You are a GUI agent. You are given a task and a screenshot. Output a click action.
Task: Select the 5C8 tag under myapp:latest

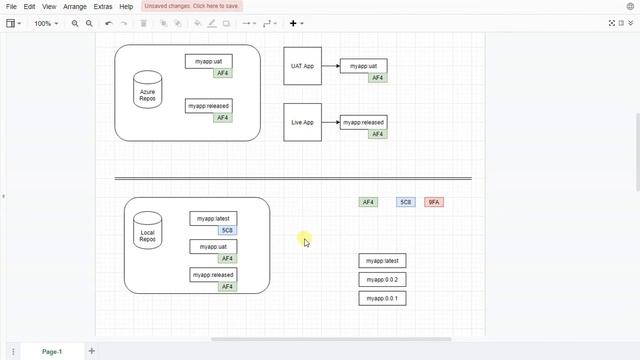[x=227, y=230]
